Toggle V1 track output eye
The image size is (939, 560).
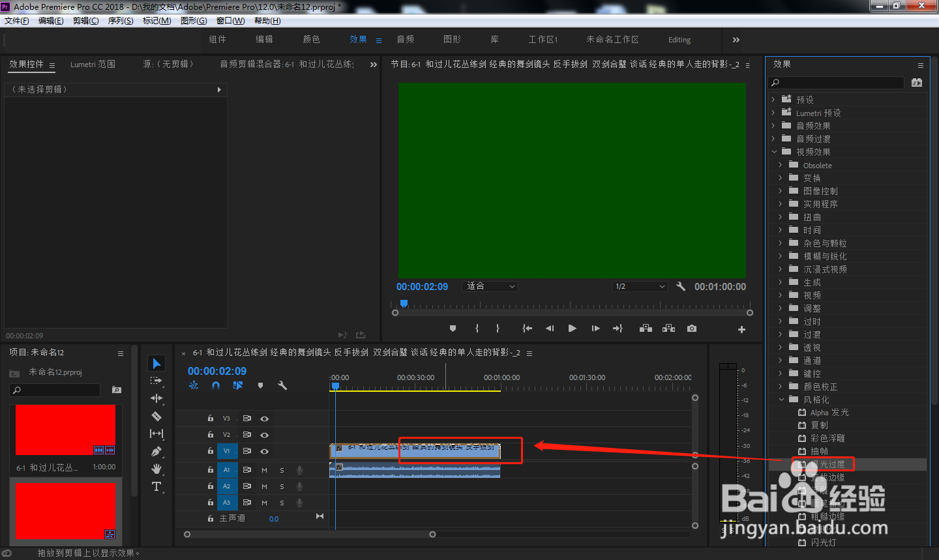click(x=265, y=451)
